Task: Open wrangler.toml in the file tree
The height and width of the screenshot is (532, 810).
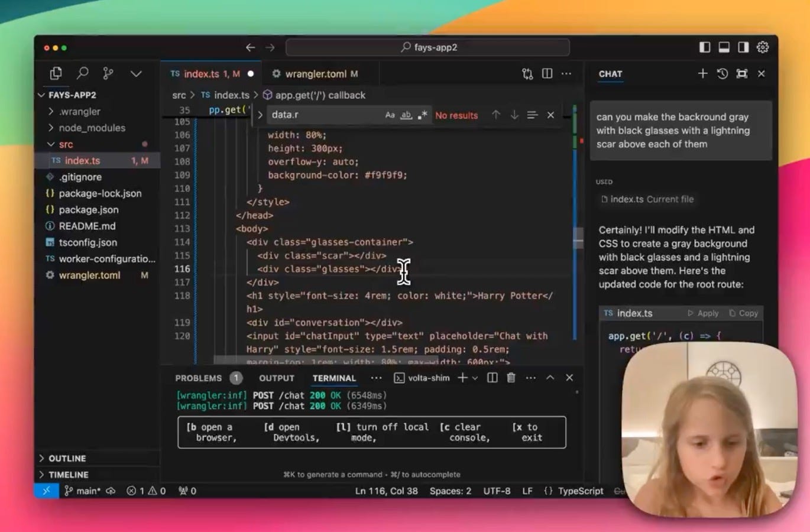Action: click(97, 275)
